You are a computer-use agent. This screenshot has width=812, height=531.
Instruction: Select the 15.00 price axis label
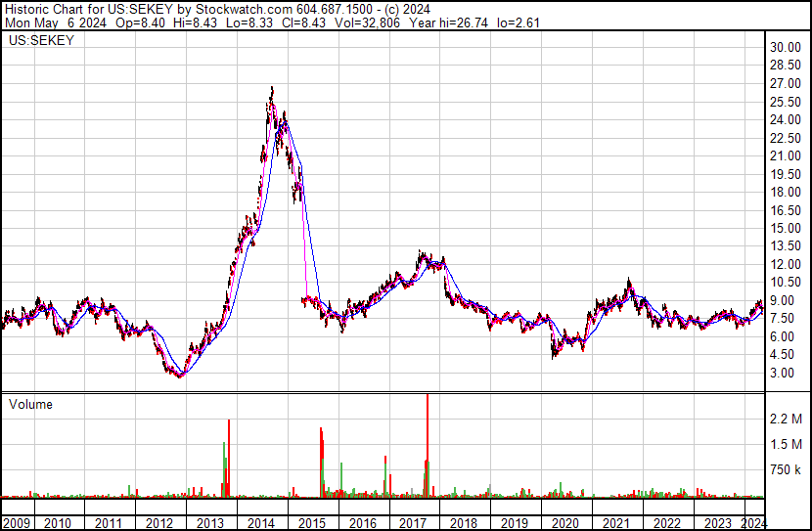pos(786,228)
